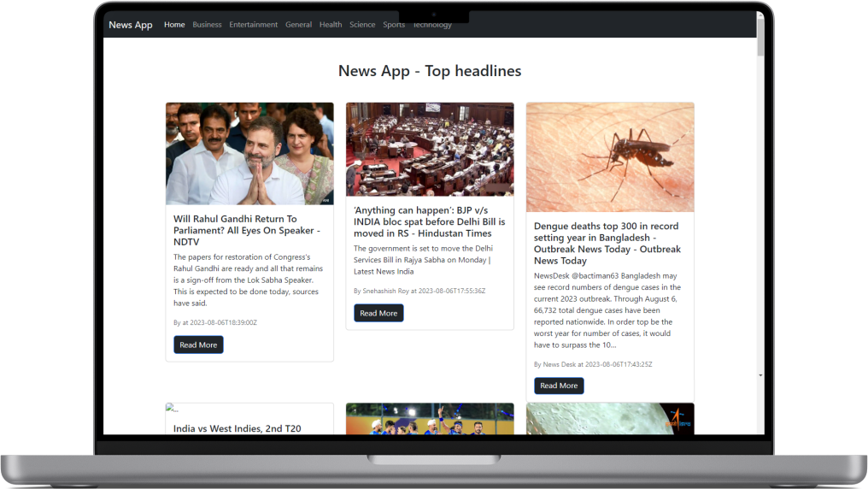Viewport: 868px width, 489px height.
Task: Click the News App brand logo
Action: (130, 25)
